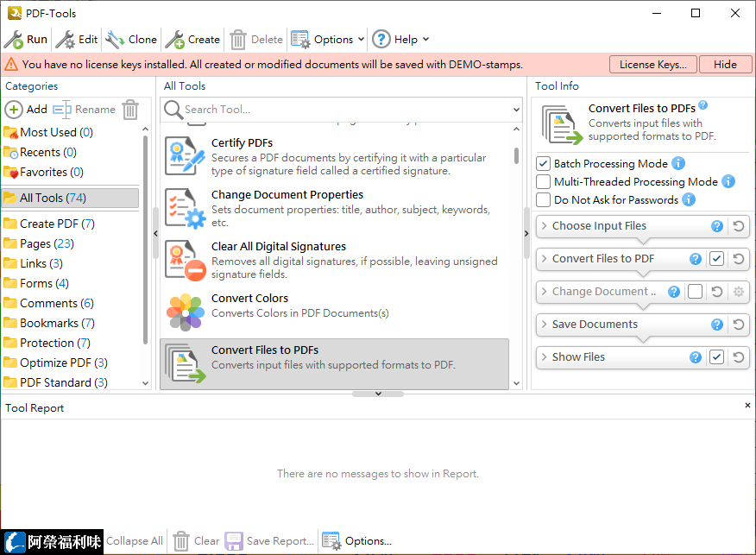
Task: Select the Change Document Properties tool icon
Action: (184, 207)
